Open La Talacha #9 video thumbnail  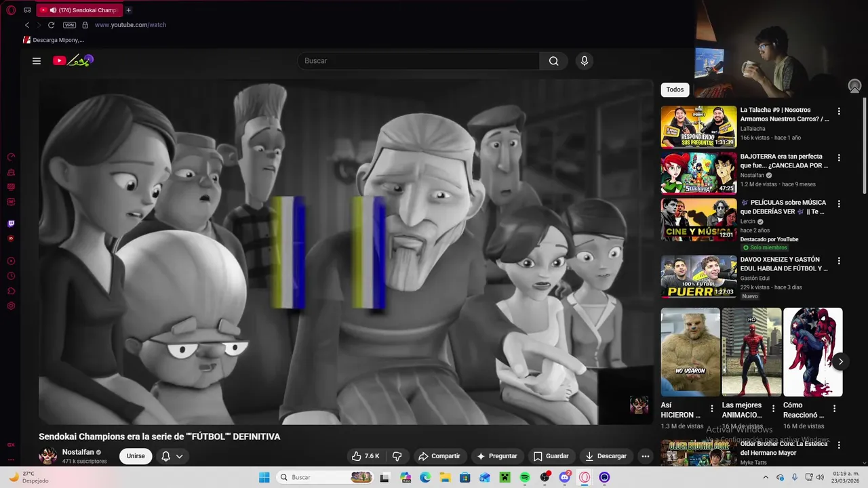pos(698,127)
